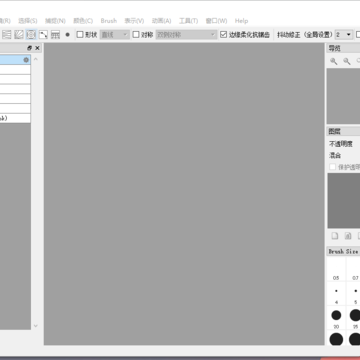
Task: Toggle the 保护透明 checkbox in layer panel
Action: [333, 167]
